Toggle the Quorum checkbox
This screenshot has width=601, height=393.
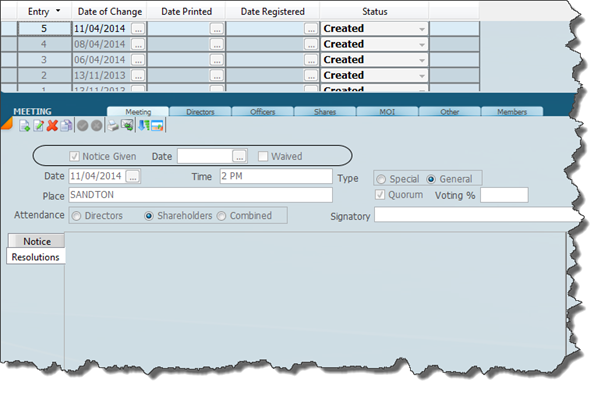click(380, 195)
